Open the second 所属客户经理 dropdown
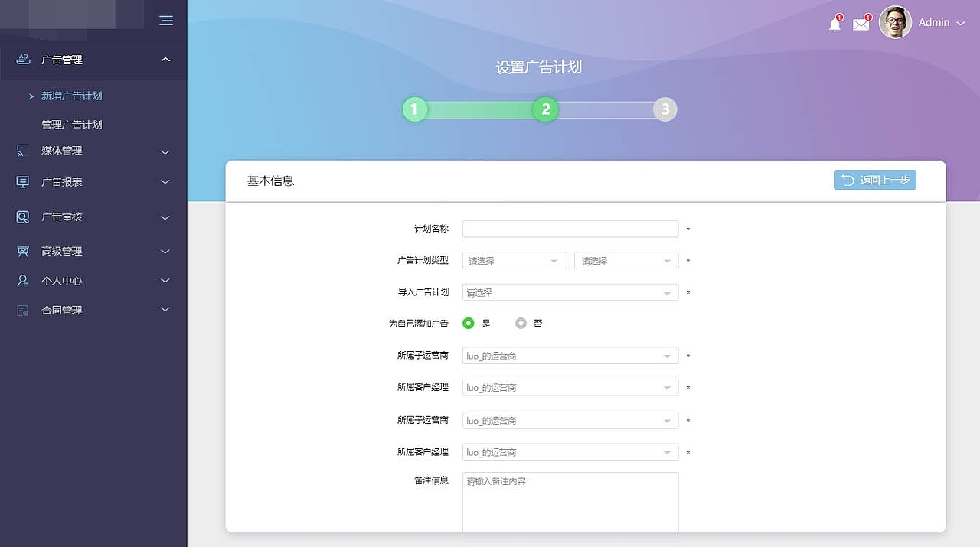980x547 pixels. click(x=570, y=452)
